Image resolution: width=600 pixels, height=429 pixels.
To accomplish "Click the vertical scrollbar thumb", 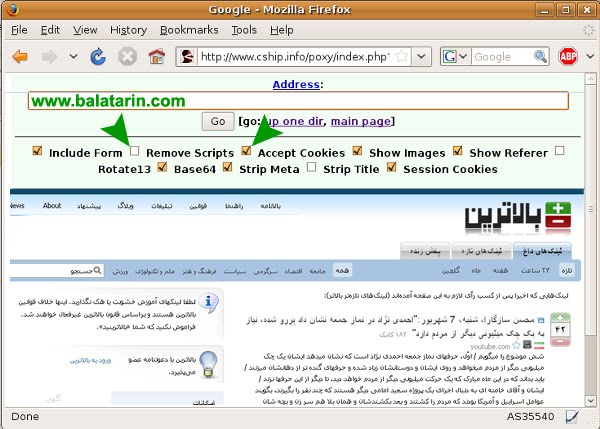I will (x=590, y=209).
